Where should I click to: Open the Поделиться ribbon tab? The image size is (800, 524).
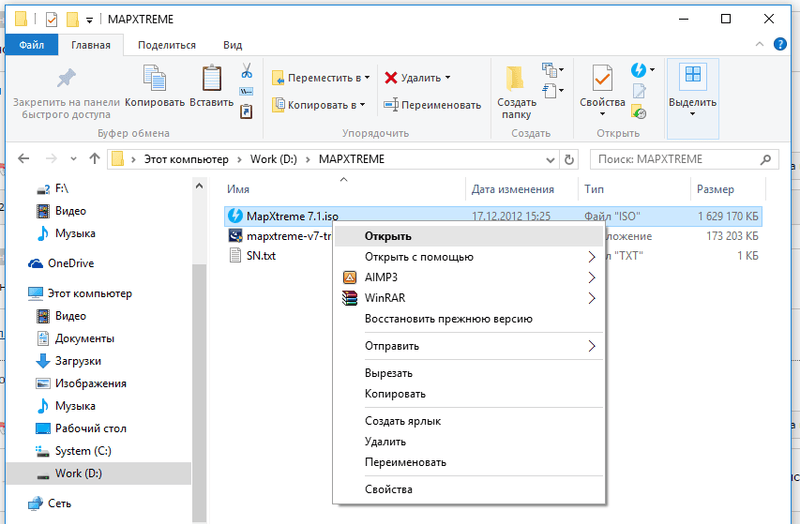coord(166,45)
